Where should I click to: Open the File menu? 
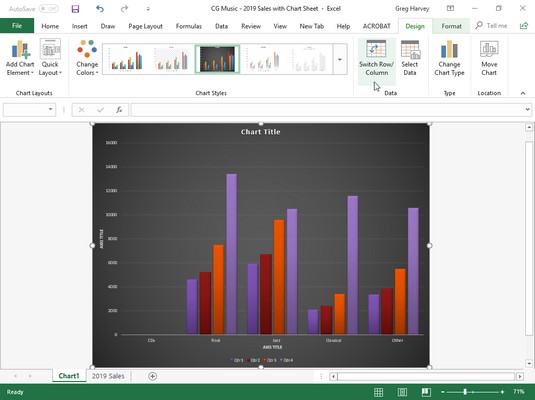pos(17,26)
